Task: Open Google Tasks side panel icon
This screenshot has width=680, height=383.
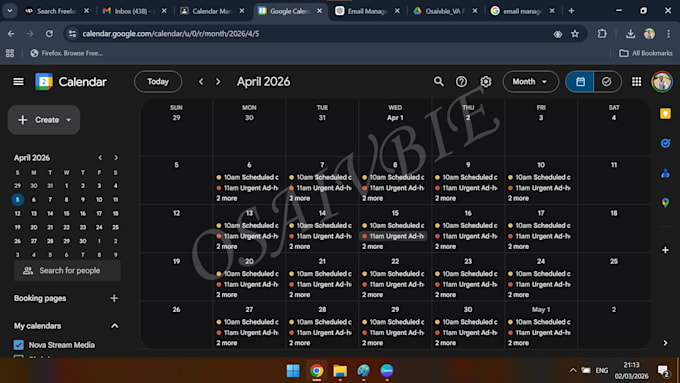Action: pyautogui.click(x=665, y=143)
